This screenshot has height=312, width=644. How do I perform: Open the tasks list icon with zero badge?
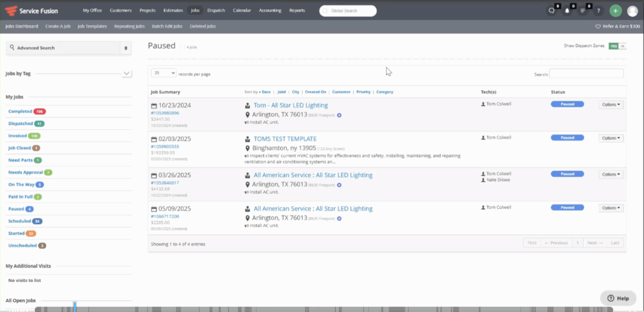583,10
